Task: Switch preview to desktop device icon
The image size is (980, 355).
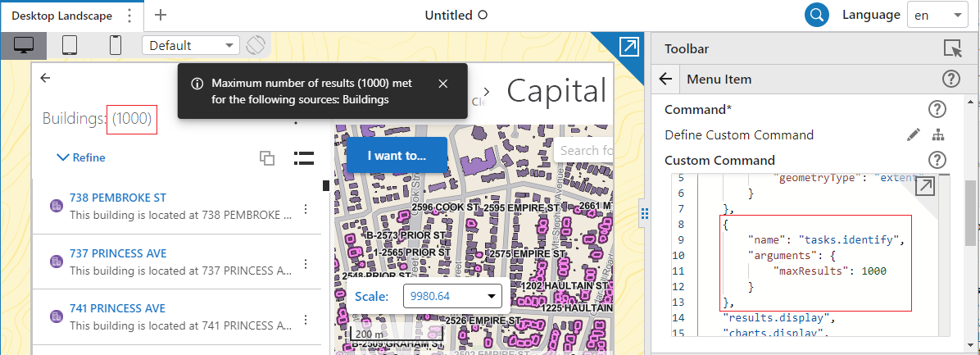Action: point(24,46)
